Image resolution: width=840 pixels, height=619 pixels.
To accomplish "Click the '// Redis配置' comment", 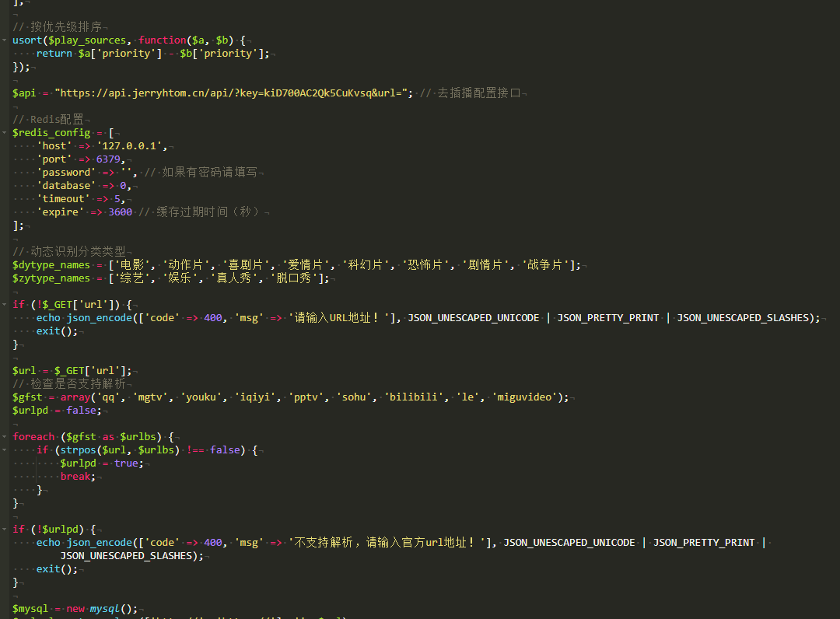I will [48, 120].
